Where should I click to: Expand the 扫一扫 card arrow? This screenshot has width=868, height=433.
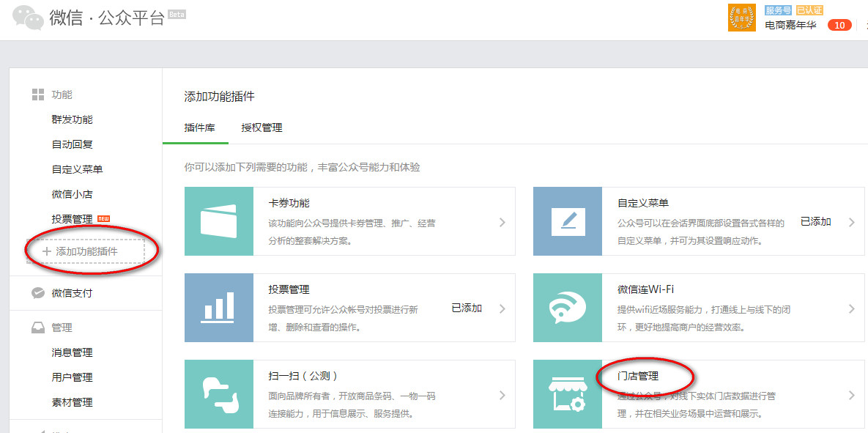click(502, 395)
